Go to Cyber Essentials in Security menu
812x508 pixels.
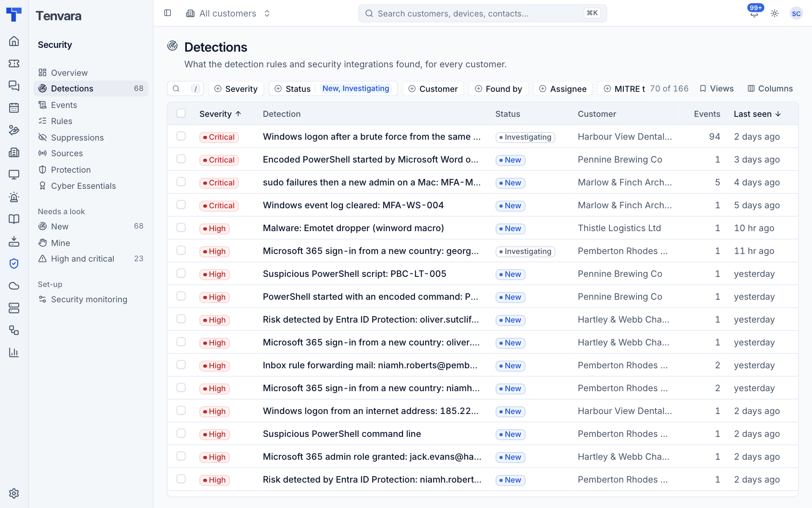tap(91, 186)
